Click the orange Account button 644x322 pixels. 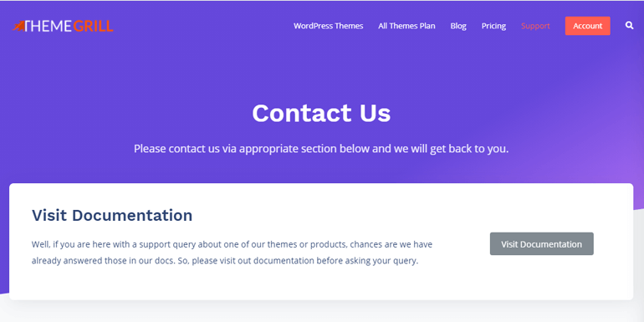click(588, 26)
